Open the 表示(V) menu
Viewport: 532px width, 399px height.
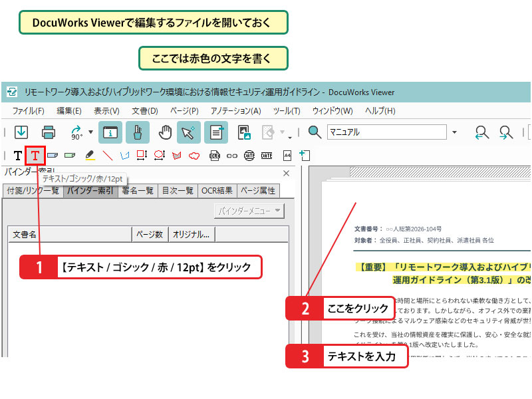(106, 110)
